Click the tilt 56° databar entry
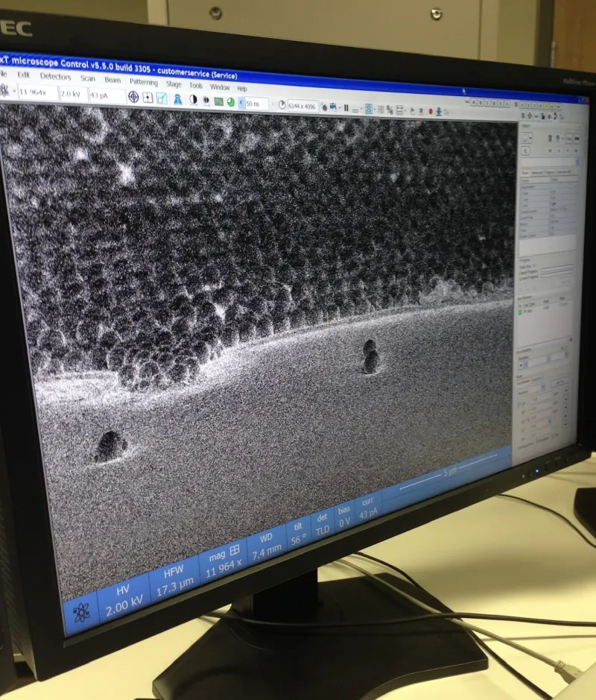Screen dimensions: 596x700 (x=299, y=534)
